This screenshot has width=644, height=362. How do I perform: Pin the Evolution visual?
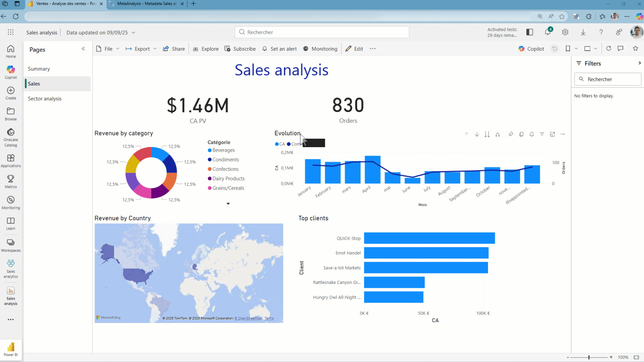(511, 134)
